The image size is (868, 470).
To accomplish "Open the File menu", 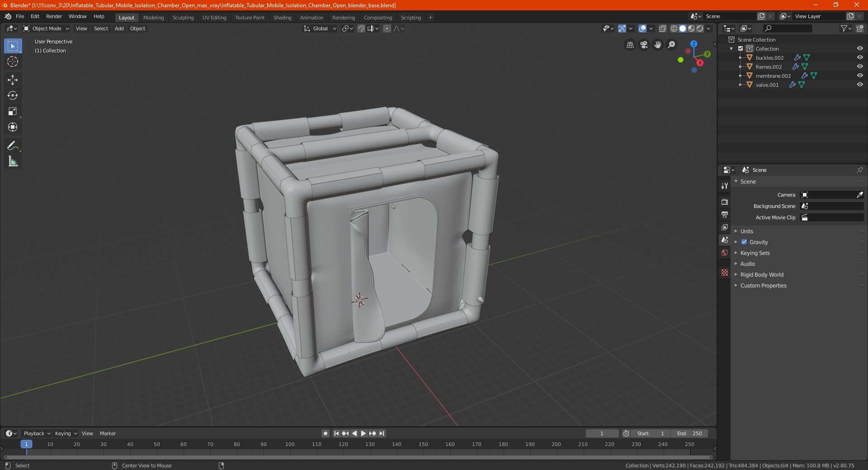I will [20, 16].
